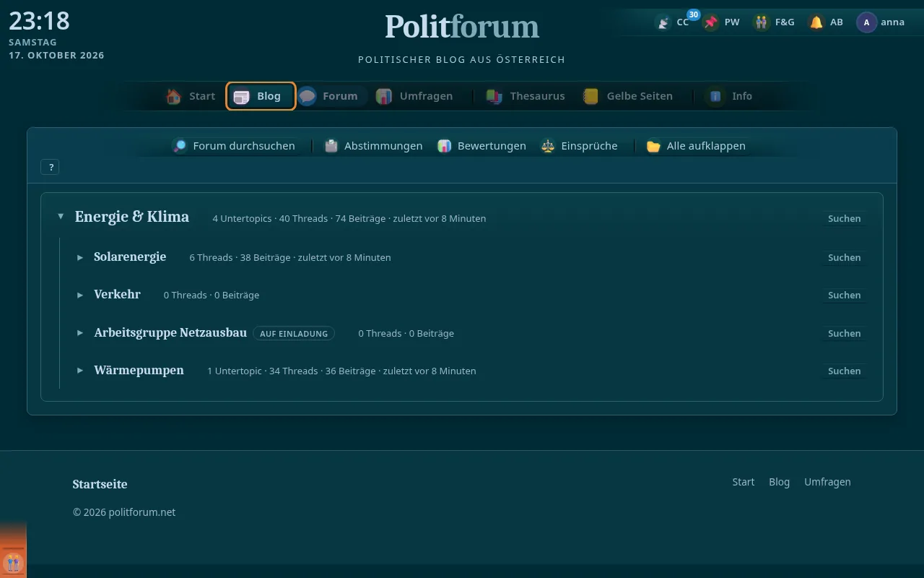Expand the Arbeitsgruppe Netzausbau subtopic
The image size is (924, 578).
pyautogui.click(x=80, y=333)
